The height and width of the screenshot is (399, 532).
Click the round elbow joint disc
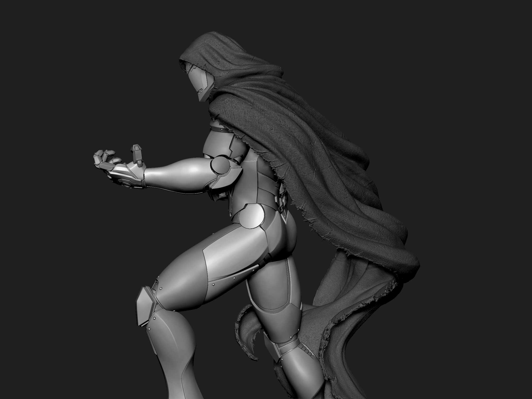click(x=220, y=165)
